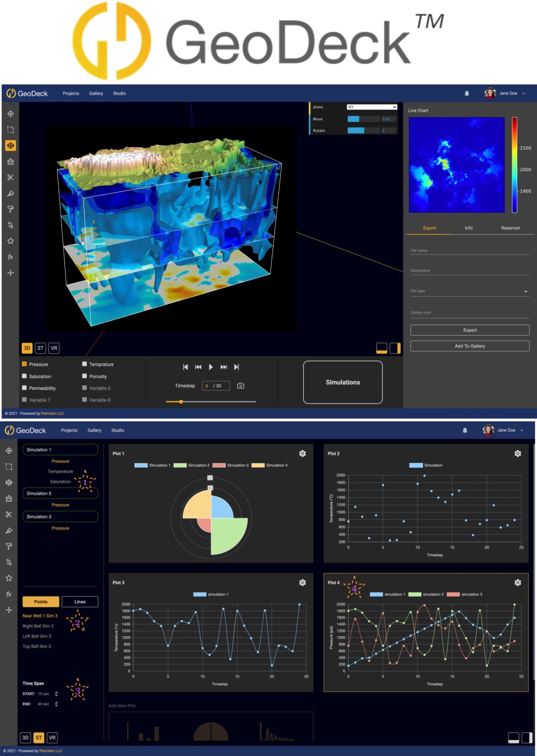The width and height of the screenshot is (537, 756).
Task: Switch to ST view in upper screen
Action: pyautogui.click(x=40, y=348)
